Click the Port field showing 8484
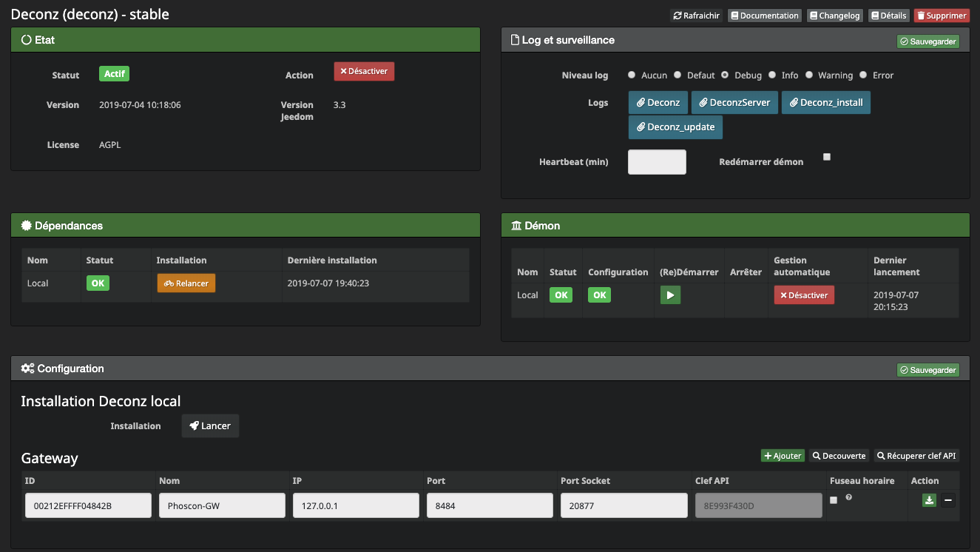 pos(490,505)
